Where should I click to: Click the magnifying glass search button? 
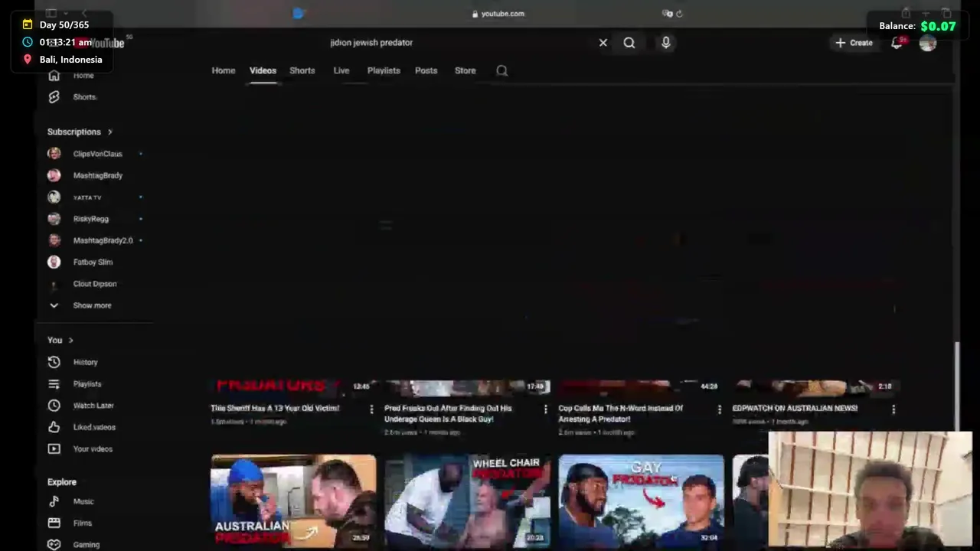coord(629,43)
